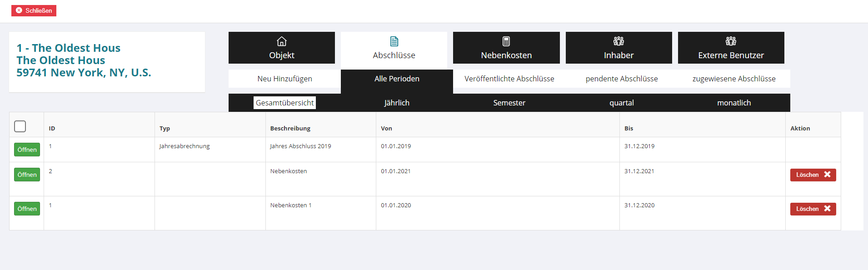This screenshot has width=868, height=270.
Task: Click the X icon in Nebenkosten 1 Löschen
Action: pyautogui.click(x=827, y=209)
